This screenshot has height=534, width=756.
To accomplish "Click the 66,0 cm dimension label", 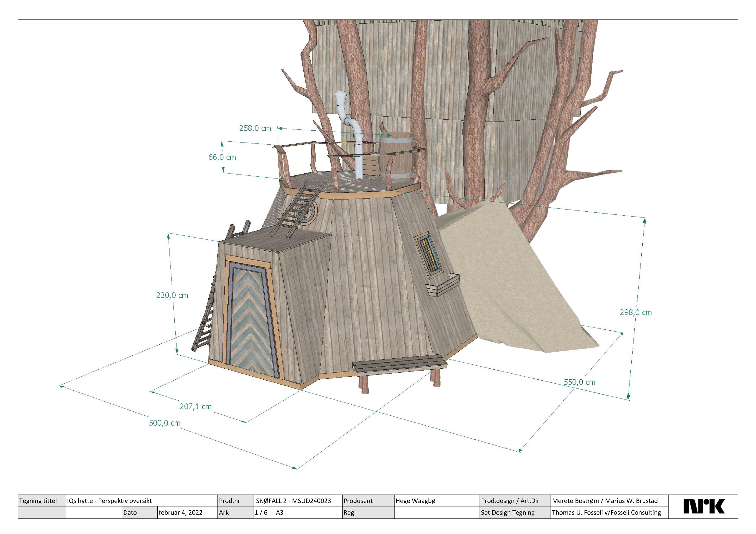I will (x=222, y=157).
